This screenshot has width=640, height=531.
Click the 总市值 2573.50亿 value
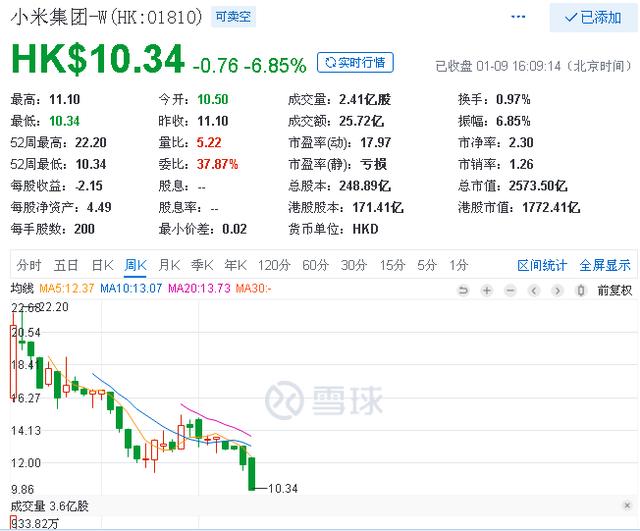click(538, 186)
